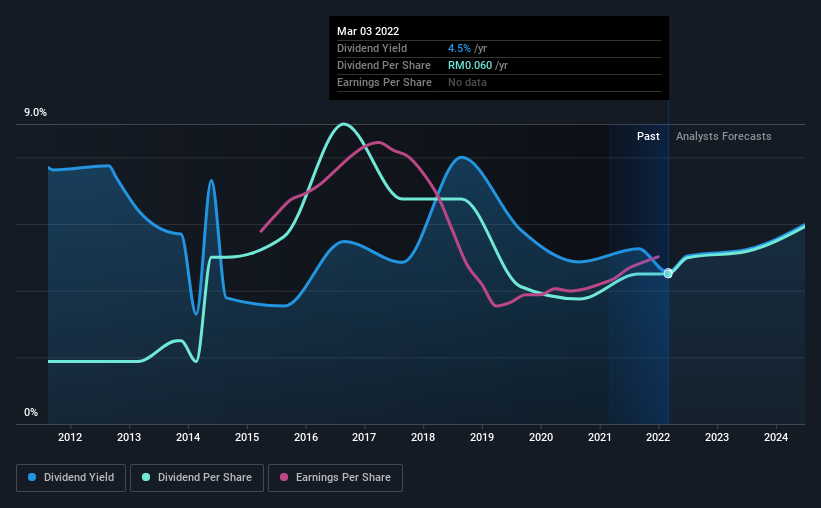Click the 2023 x-axis year label
Viewport: 821px width, 508px height.
(717, 437)
